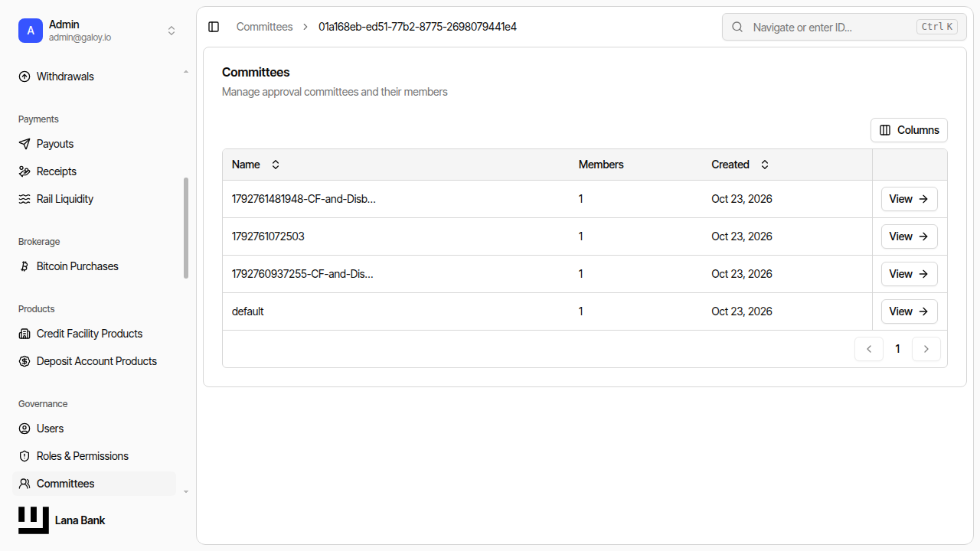Click the Bitcoin Purchases bitcoin icon
This screenshot has height=551, width=980.
click(x=24, y=266)
